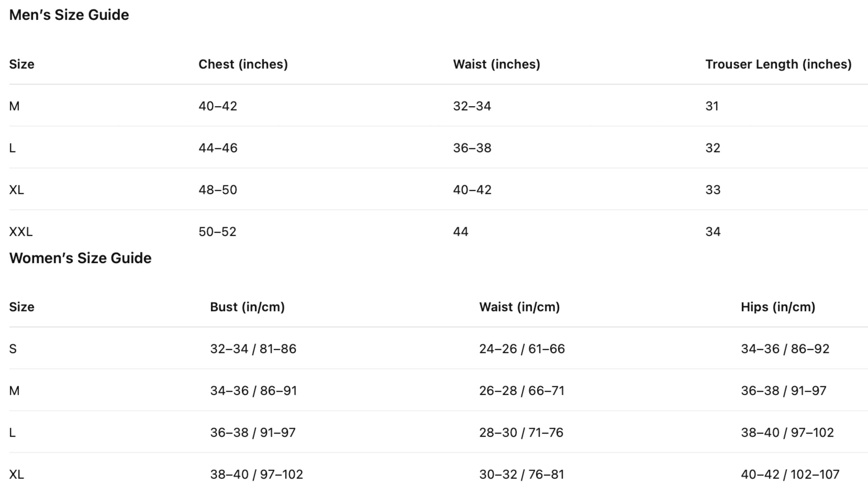Click bust value 38–40 / 97–102
The image size is (868, 488).
(x=257, y=474)
